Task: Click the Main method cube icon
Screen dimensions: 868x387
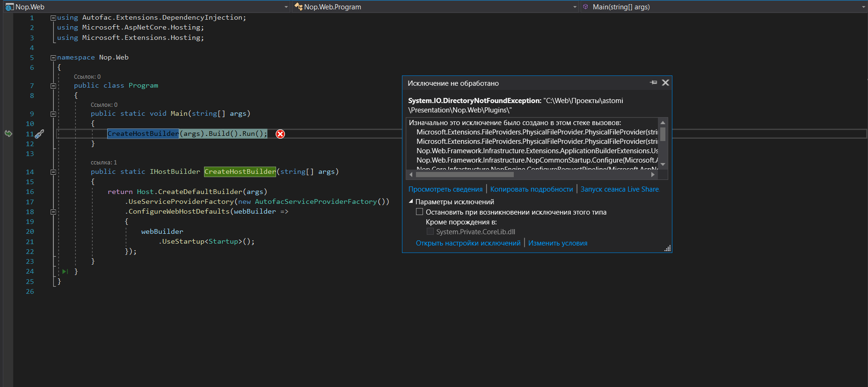Action: point(585,7)
